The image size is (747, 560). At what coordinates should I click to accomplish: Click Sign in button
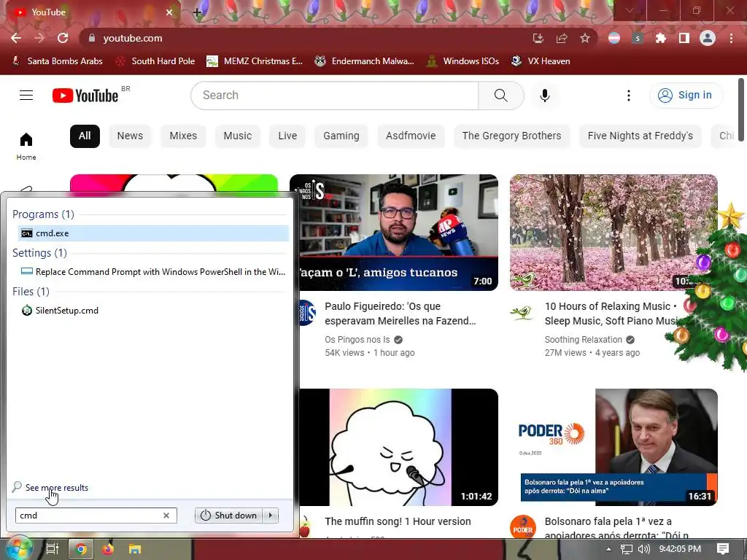click(686, 96)
